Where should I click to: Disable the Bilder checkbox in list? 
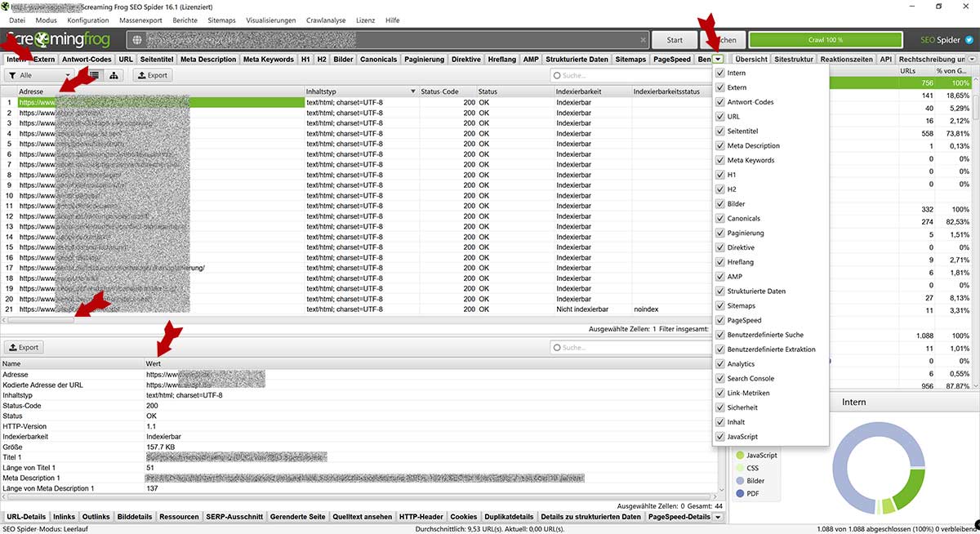point(719,204)
